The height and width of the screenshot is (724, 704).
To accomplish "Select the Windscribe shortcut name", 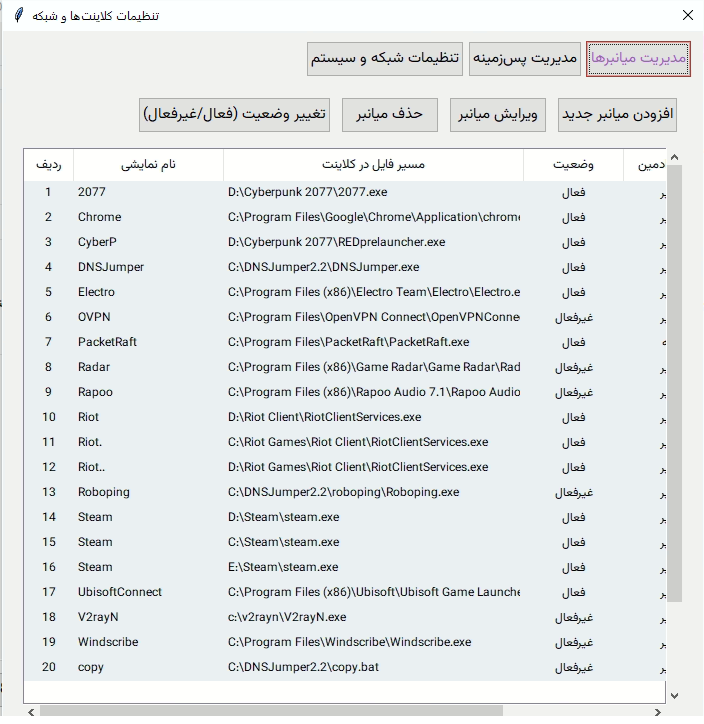I will [x=108, y=642].
